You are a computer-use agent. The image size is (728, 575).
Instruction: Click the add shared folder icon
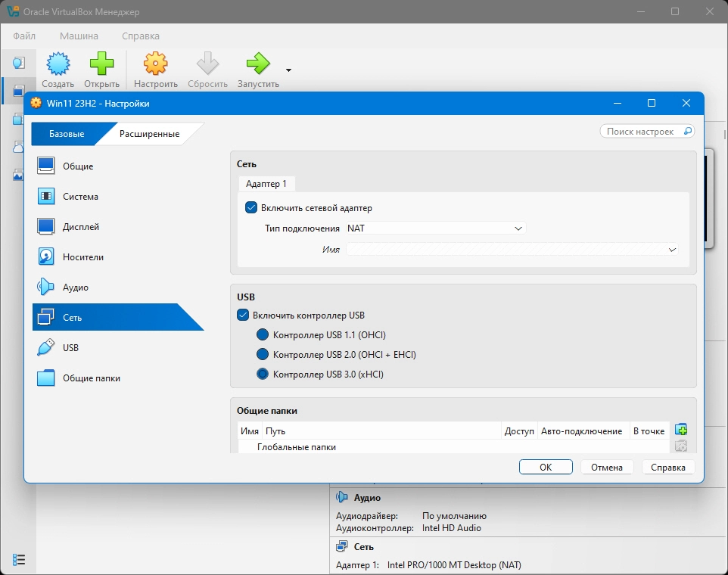(680, 429)
